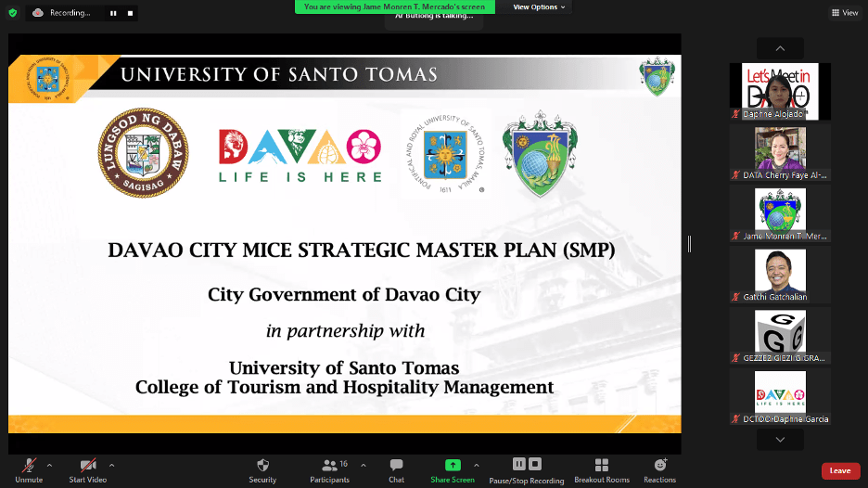Click the Recording cloud icon
This screenshot has height=488, width=868.
38,13
